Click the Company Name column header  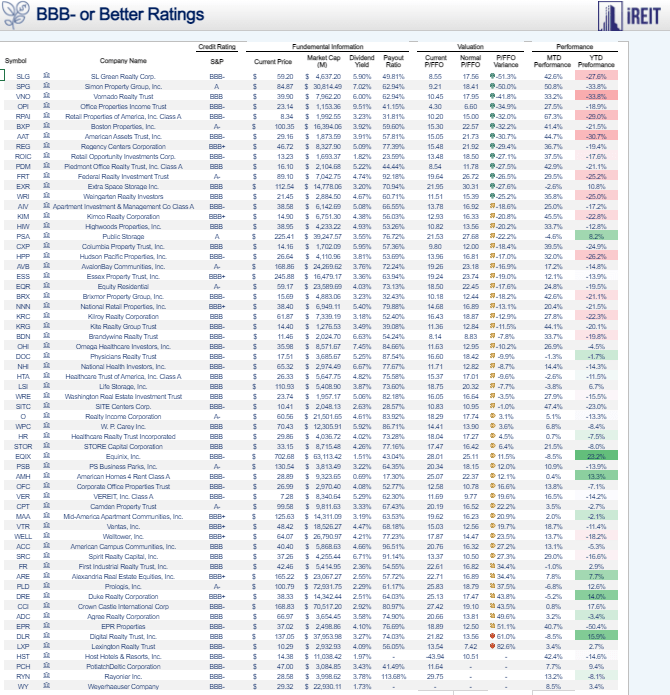pos(123,61)
